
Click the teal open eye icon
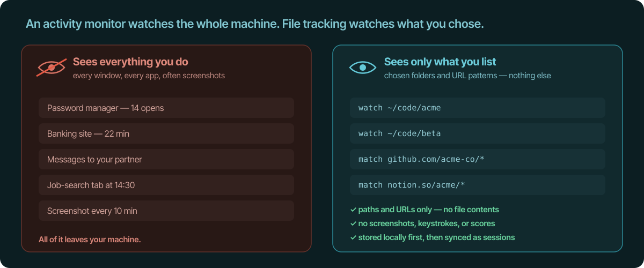click(363, 68)
